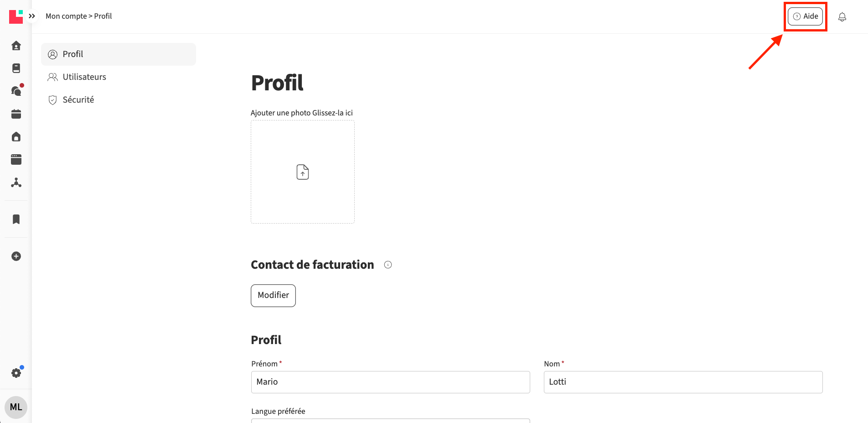Click the plus circle icon in the sidebar
The width and height of the screenshot is (868, 423).
pyautogui.click(x=16, y=256)
